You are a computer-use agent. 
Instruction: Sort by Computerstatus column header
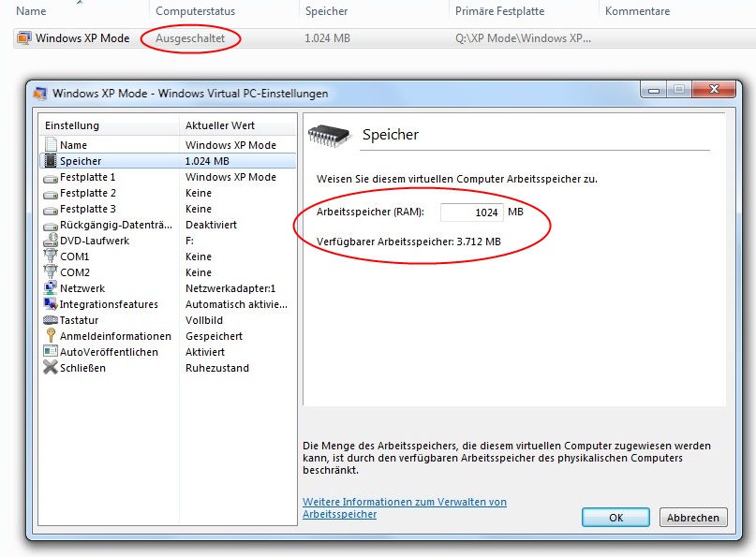click(x=195, y=11)
